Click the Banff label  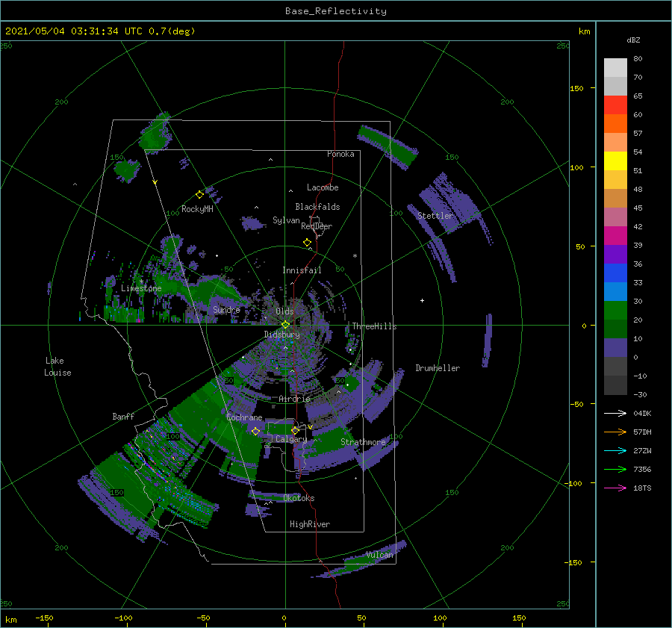pos(123,416)
